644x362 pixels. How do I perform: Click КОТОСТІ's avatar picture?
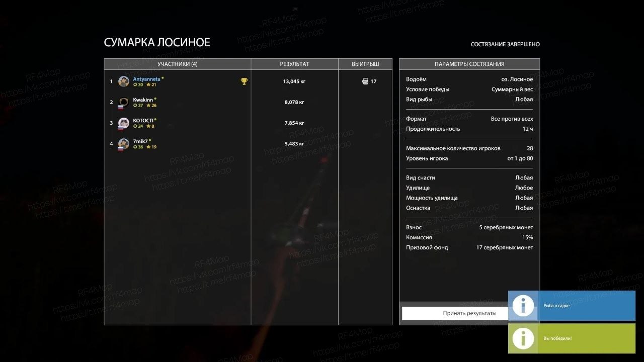[124, 123]
